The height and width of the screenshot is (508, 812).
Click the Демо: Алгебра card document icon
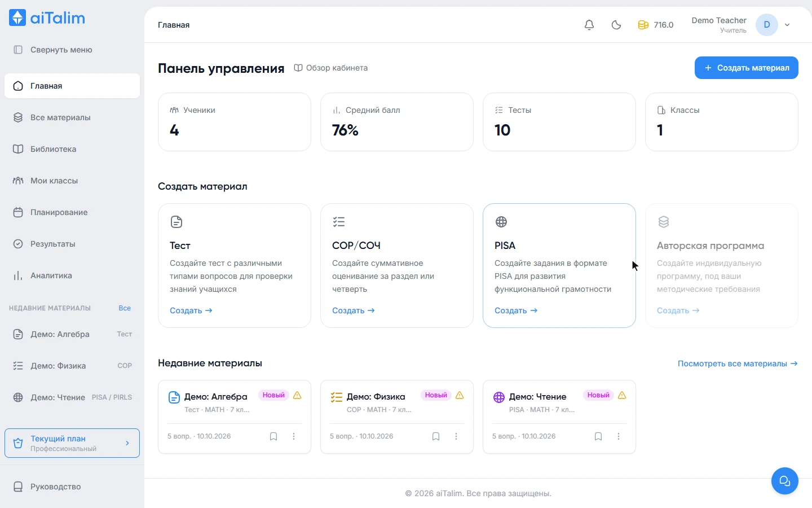click(174, 397)
